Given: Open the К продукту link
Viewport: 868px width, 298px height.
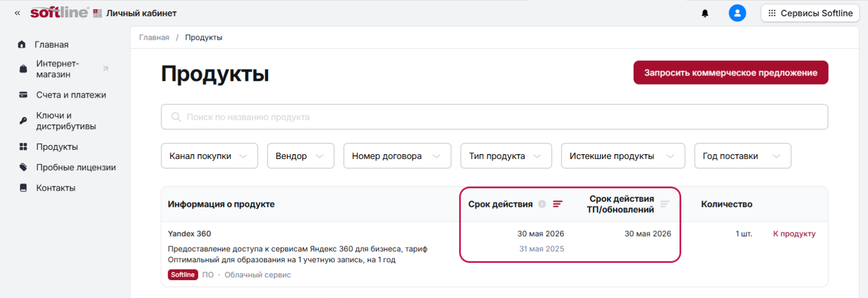Looking at the screenshot, I should 794,234.
